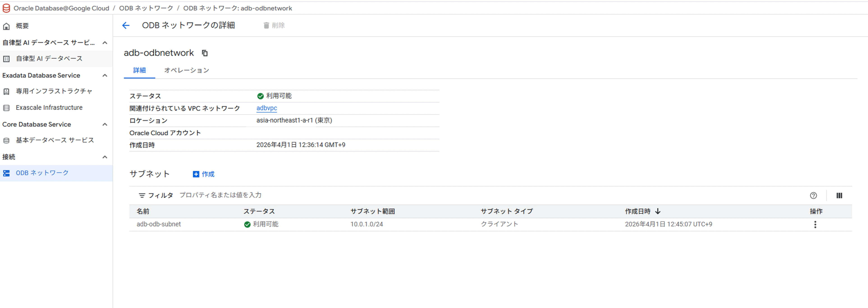Click the plus icon beside 作成
The width and height of the screenshot is (868, 308).
tap(196, 174)
